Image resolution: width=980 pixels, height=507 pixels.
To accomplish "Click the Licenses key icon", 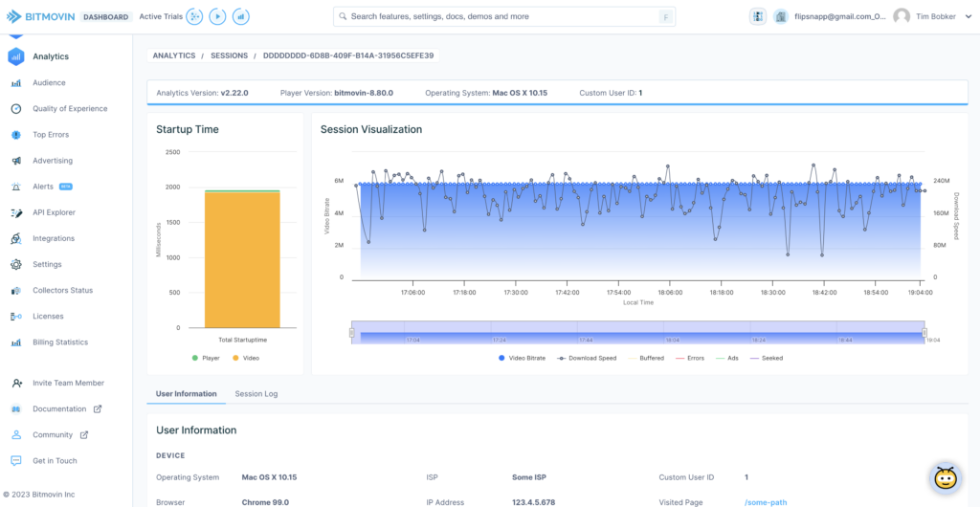I will [x=16, y=317].
